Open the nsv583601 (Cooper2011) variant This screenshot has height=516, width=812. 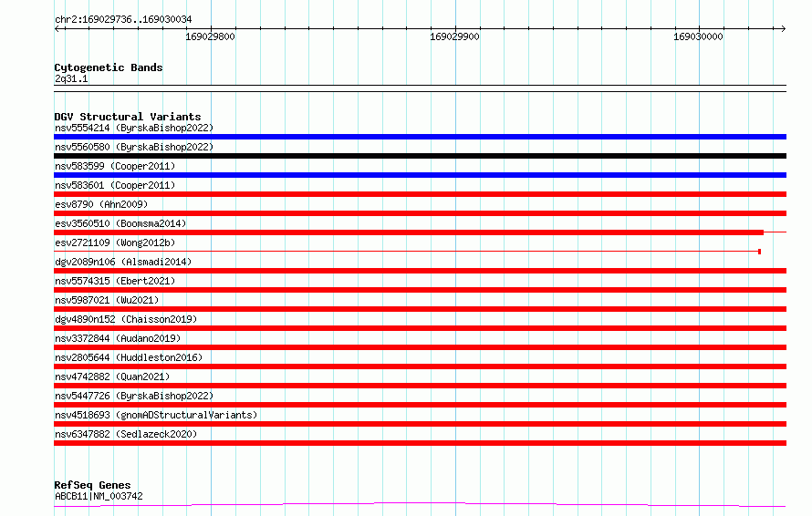click(115, 185)
